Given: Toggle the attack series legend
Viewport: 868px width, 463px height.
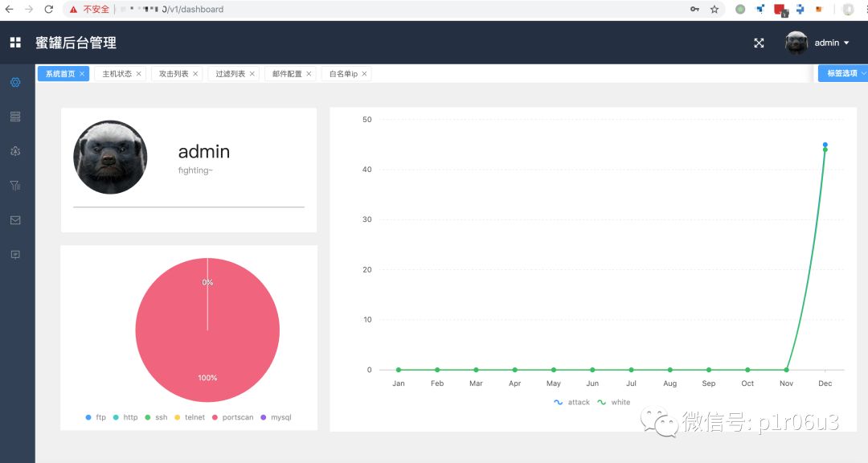Looking at the screenshot, I should coord(572,402).
